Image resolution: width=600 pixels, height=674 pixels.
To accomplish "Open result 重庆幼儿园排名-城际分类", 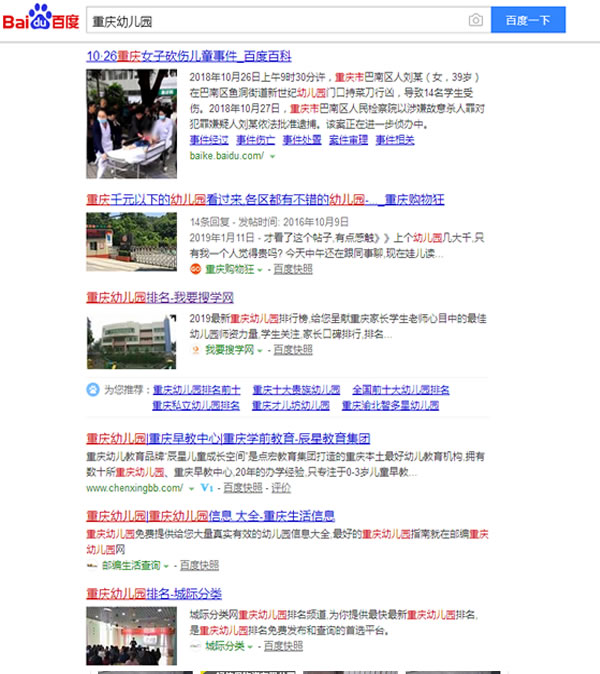I will click(x=154, y=594).
